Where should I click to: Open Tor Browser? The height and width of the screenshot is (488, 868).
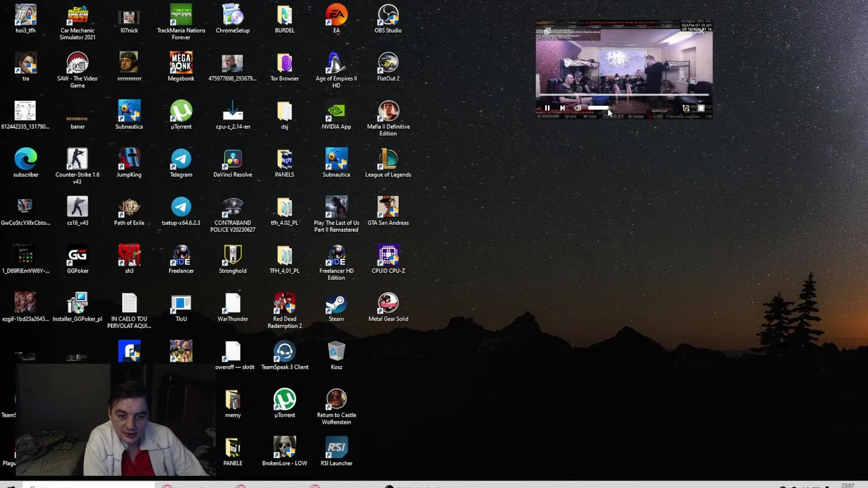point(284,66)
